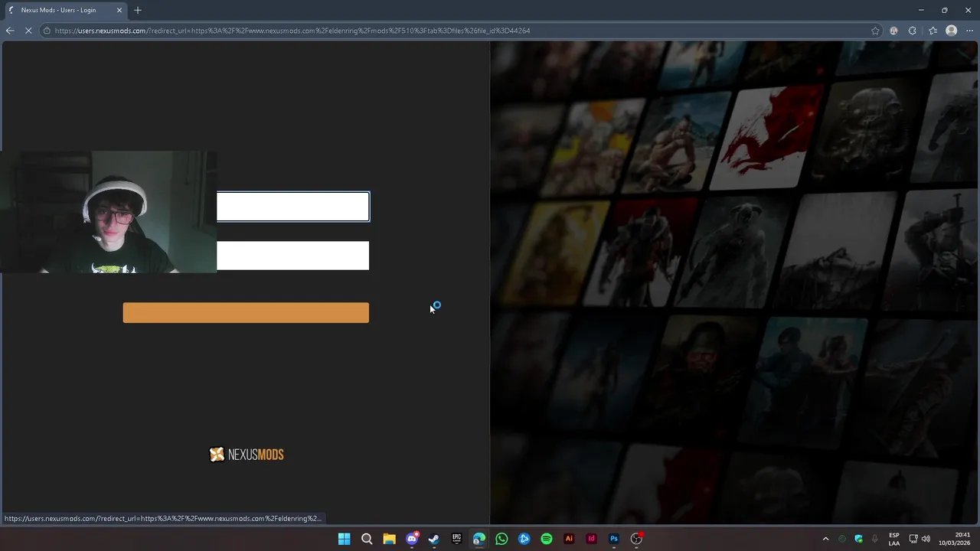Open the blue circular taskbar app
Screen dimensions: 980x551
(x=524, y=539)
